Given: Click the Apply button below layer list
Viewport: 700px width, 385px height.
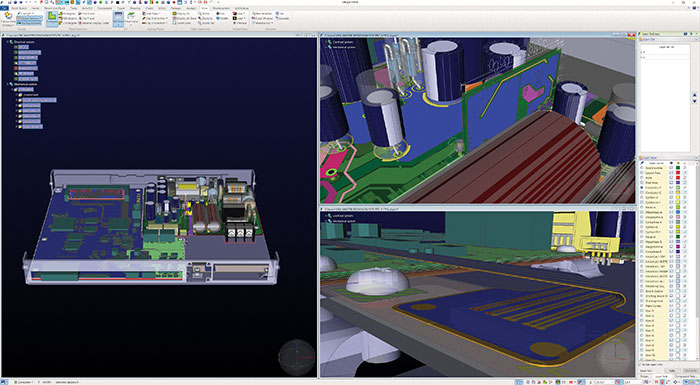Looking at the screenshot, I should 672,371.
